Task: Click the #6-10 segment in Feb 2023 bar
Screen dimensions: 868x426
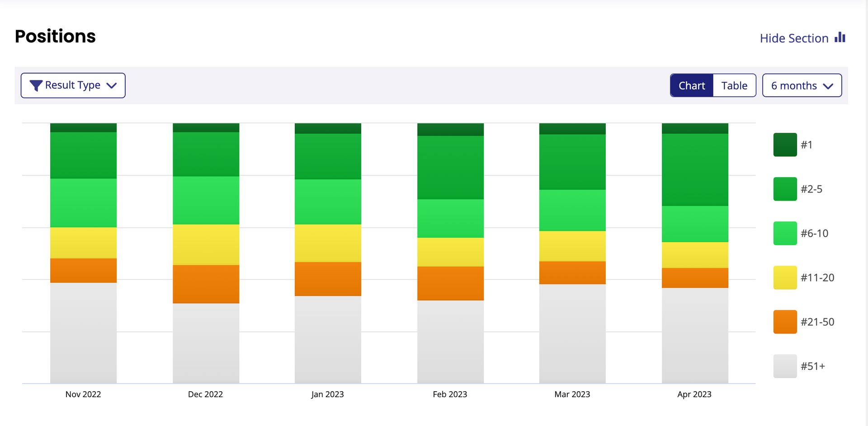Action: point(450,218)
